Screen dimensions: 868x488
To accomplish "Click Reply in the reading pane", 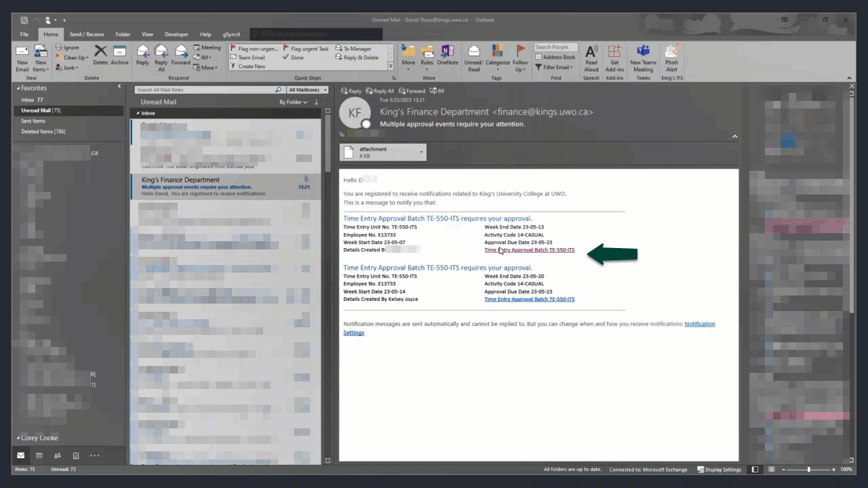I will (351, 91).
